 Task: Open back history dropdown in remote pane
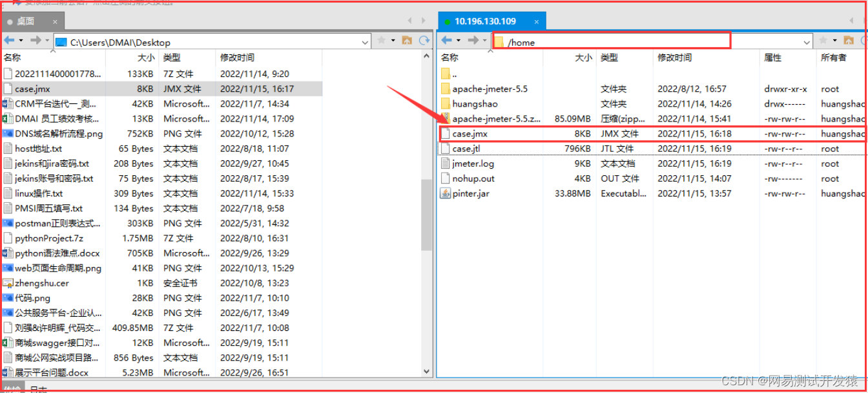tap(459, 41)
